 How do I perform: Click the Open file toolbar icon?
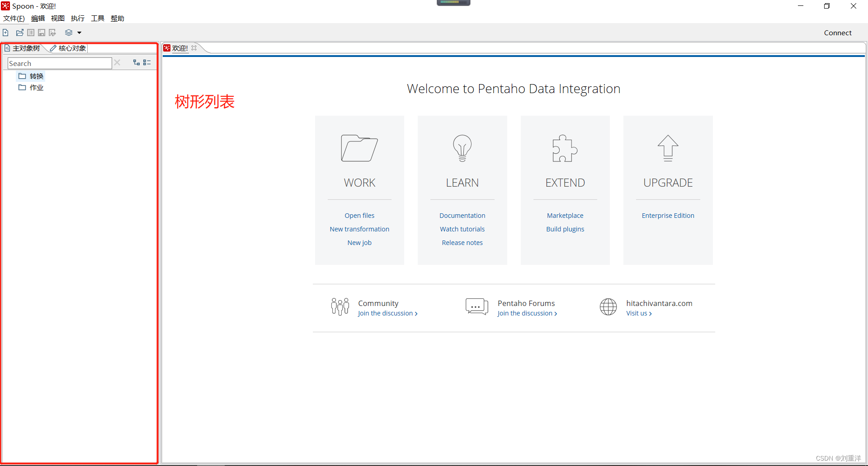[x=20, y=33]
